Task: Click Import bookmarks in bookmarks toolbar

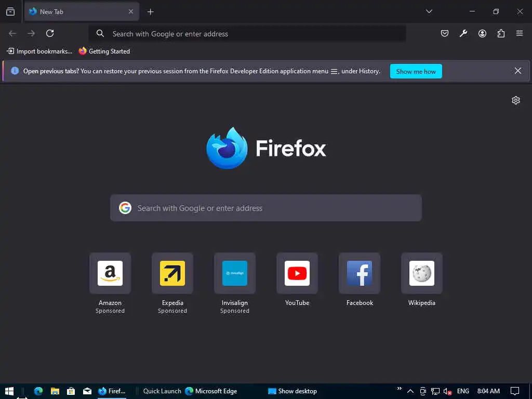Action: 39,51
